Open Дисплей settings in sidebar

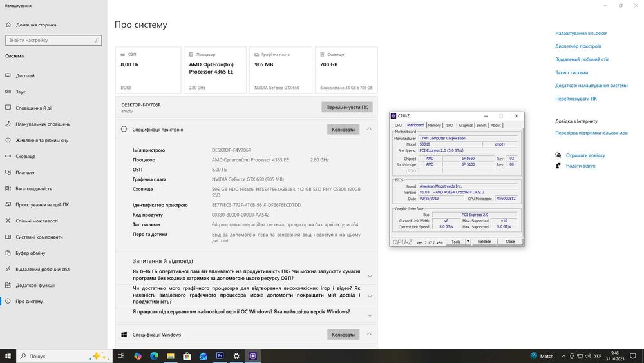[x=25, y=75]
